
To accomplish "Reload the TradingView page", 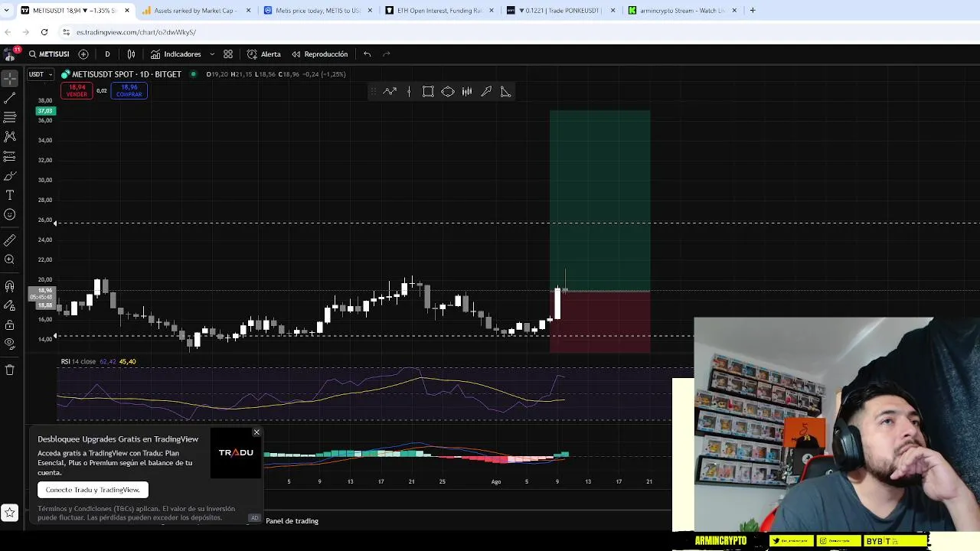I will point(44,32).
